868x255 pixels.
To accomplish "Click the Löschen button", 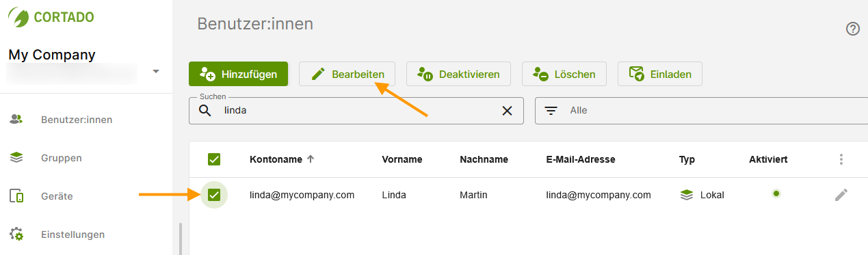I will (x=564, y=74).
